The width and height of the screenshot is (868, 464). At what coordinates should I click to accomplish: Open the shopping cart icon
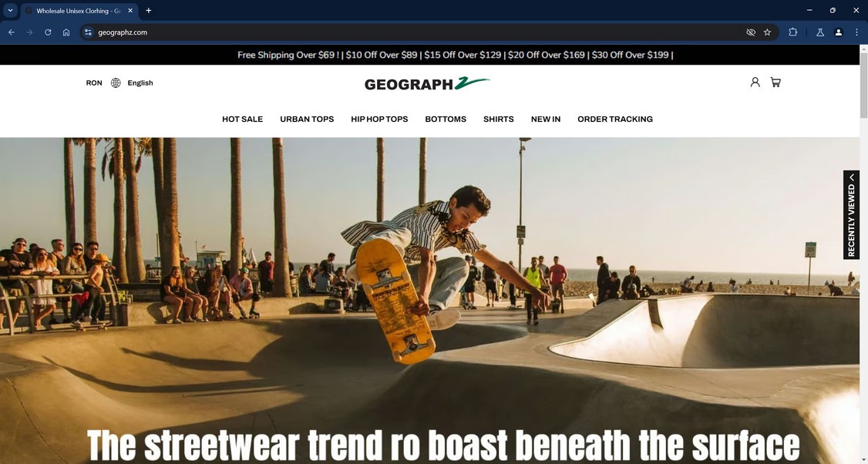[775, 82]
